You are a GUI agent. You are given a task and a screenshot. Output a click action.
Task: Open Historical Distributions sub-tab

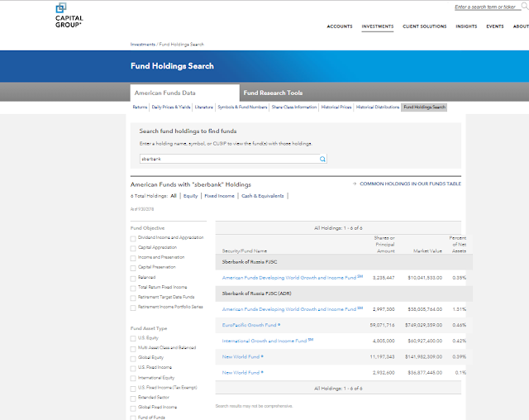point(378,107)
